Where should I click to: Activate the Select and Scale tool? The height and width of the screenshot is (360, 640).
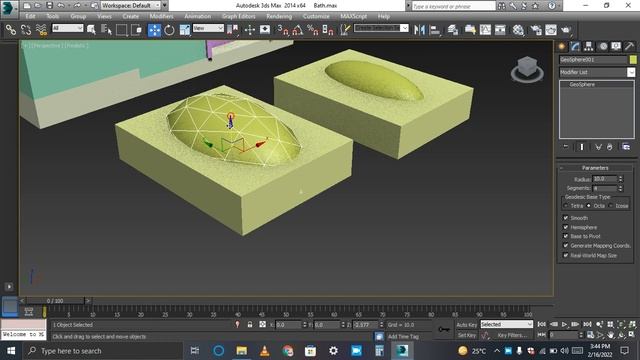click(184, 30)
